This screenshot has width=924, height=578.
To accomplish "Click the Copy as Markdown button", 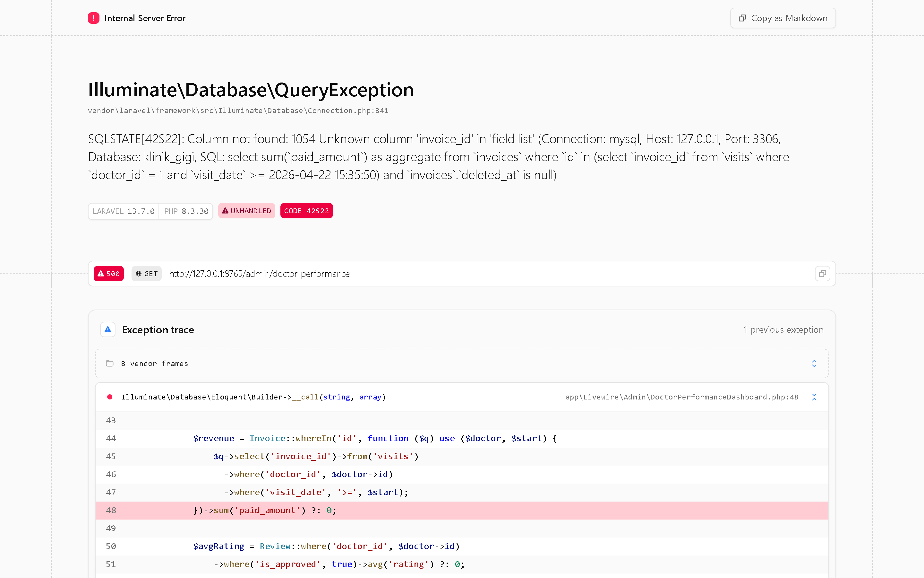I will [x=783, y=18].
